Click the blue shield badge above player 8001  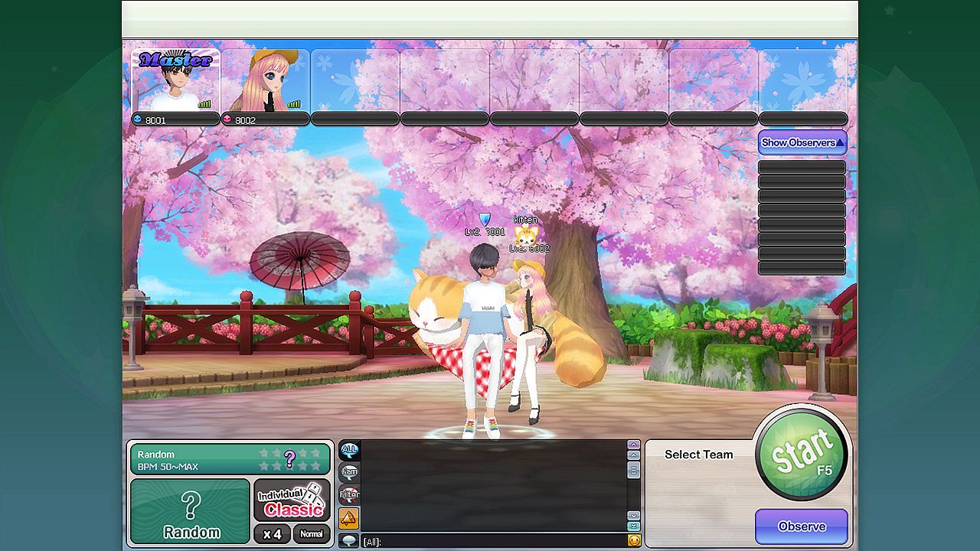(484, 220)
